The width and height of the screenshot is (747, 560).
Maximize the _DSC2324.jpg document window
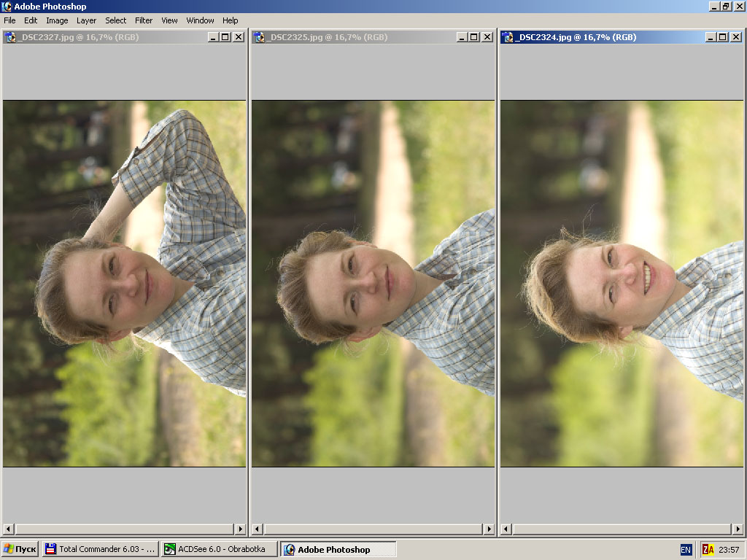pos(723,37)
